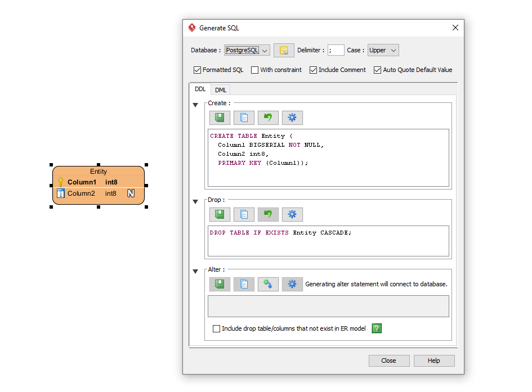The height and width of the screenshot is (392, 532).
Task: Click the Close button
Action: [388, 361]
